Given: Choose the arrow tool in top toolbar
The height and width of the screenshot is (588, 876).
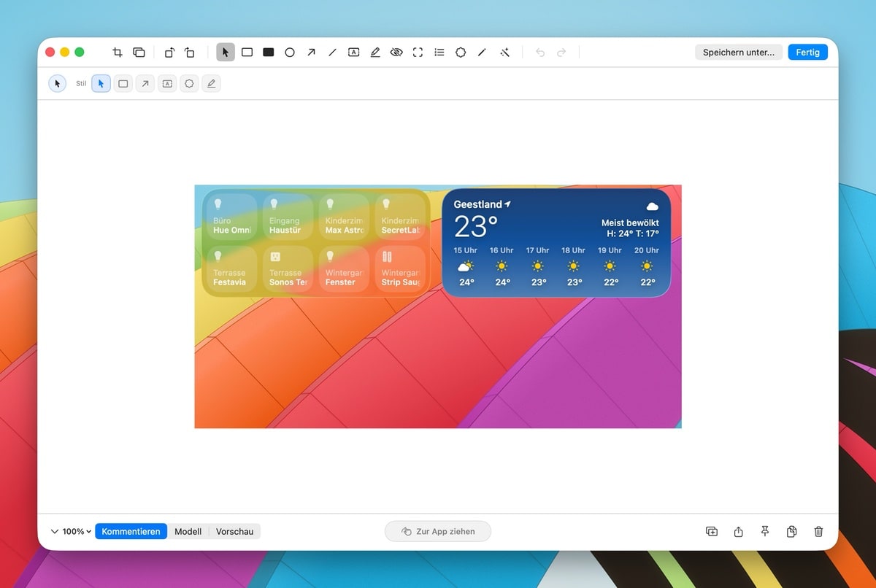Looking at the screenshot, I should [311, 53].
